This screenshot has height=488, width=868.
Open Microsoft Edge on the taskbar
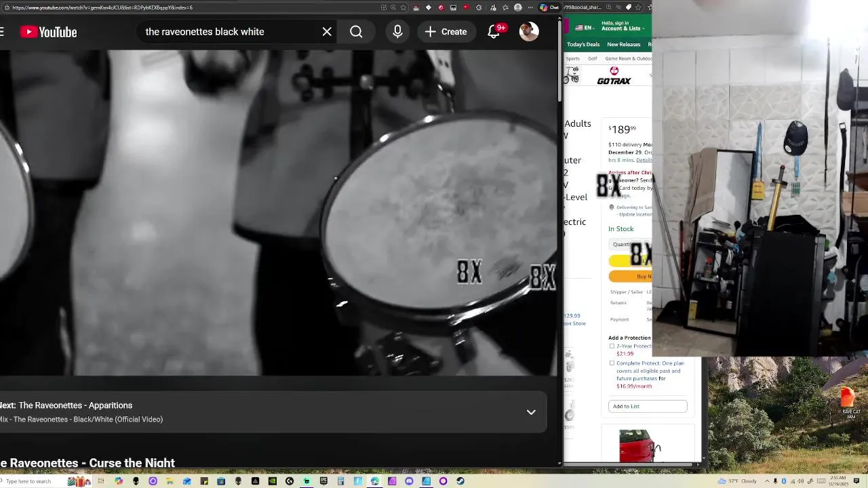click(x=374, y=481)
